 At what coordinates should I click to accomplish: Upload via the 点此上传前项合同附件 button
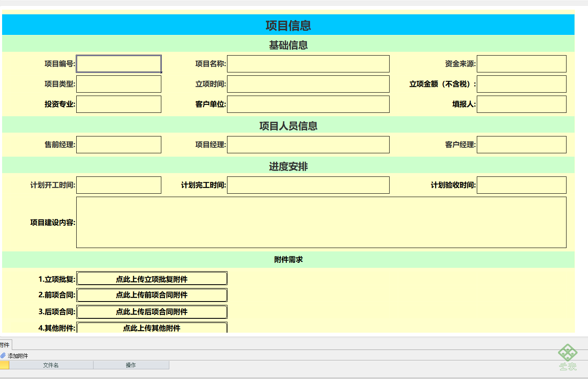click(152, 295)
